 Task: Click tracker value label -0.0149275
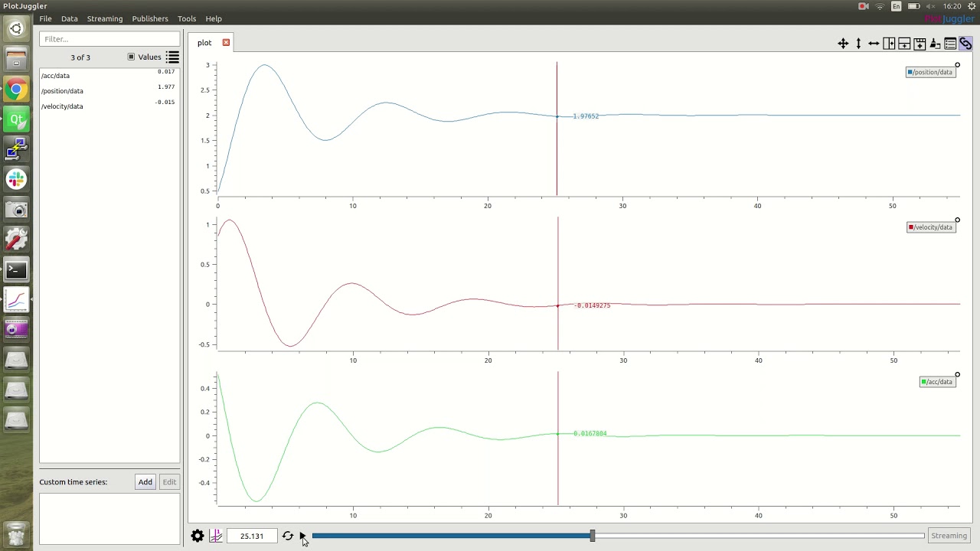[593, 305]
